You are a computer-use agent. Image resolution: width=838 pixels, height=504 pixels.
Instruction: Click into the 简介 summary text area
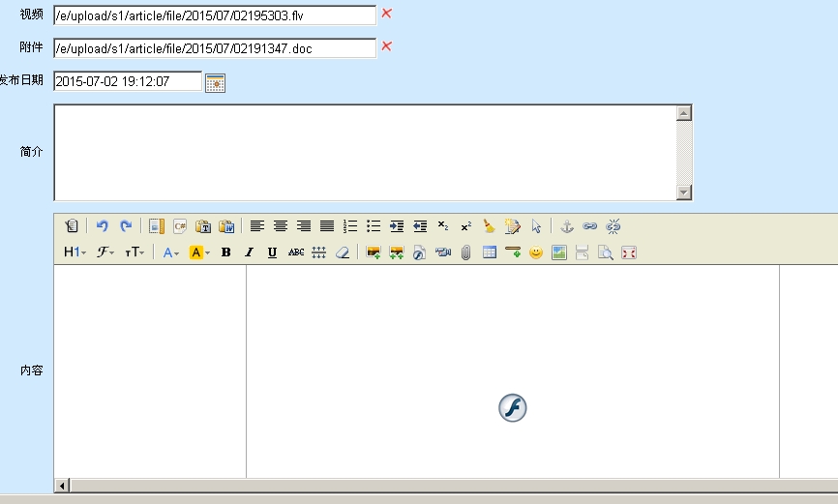pos(365,152)
